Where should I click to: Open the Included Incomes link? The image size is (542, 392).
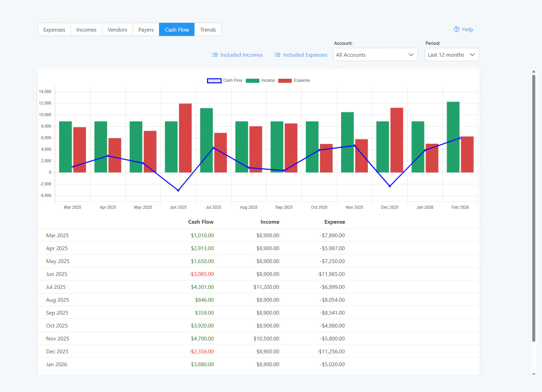tap(242, 55)
